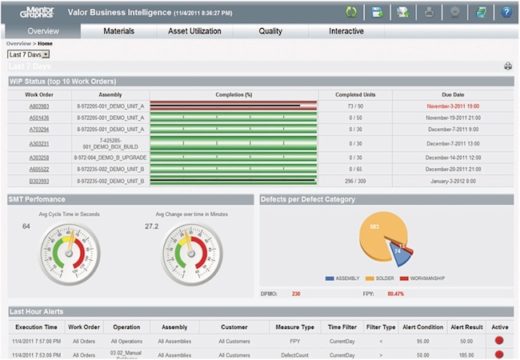Open work order link in the 73 / 90 row
Image resolution: width=520 pixels, height=360 pixels.
[39, 106]
